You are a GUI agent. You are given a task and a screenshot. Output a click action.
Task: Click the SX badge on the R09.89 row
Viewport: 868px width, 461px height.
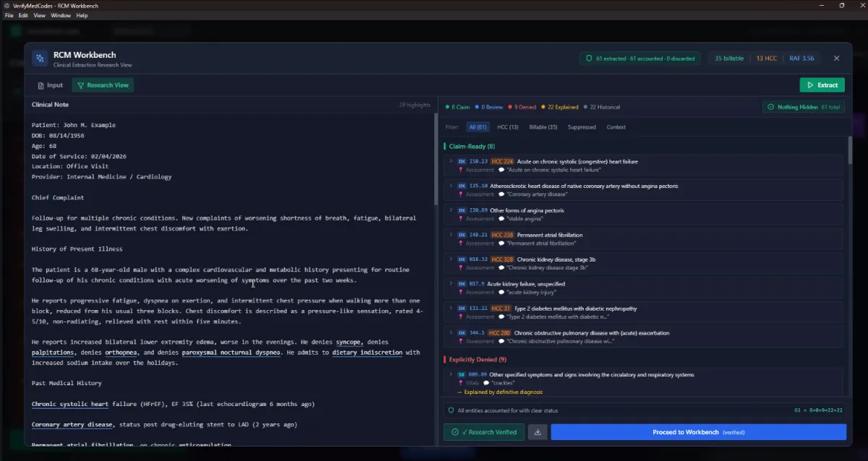[461, 375]
